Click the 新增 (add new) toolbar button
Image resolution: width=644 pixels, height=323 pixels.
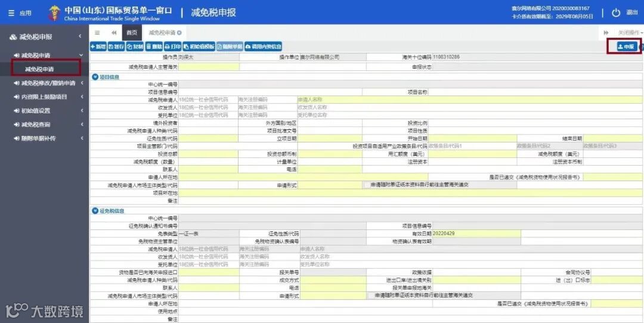(x=98, y=47)
